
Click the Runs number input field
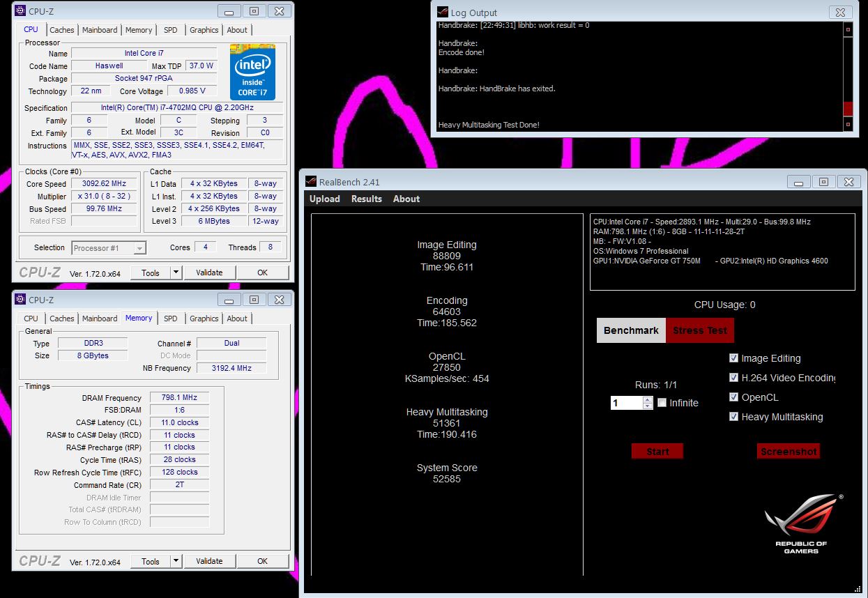(627, 403)
